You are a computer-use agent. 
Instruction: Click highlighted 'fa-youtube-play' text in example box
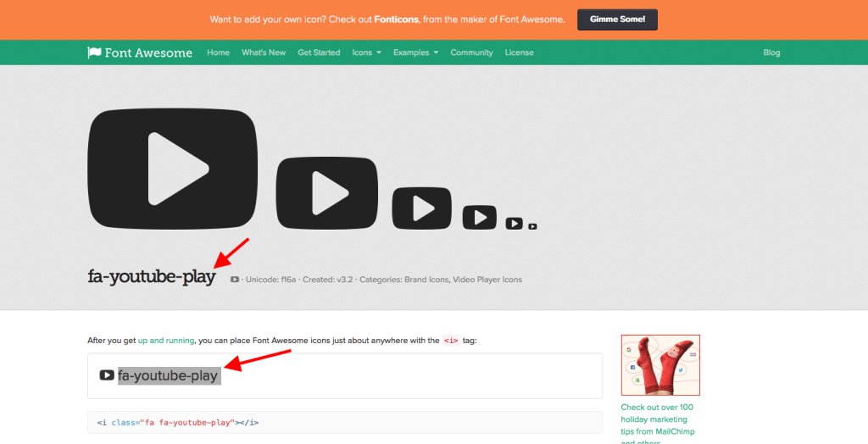point(169,376)
